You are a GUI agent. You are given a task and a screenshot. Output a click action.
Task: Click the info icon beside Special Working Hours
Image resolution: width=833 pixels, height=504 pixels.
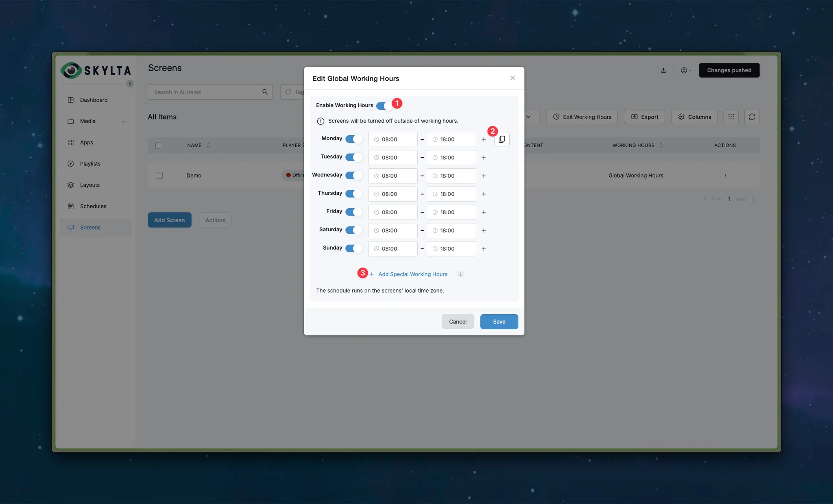(x=460, y=274)
